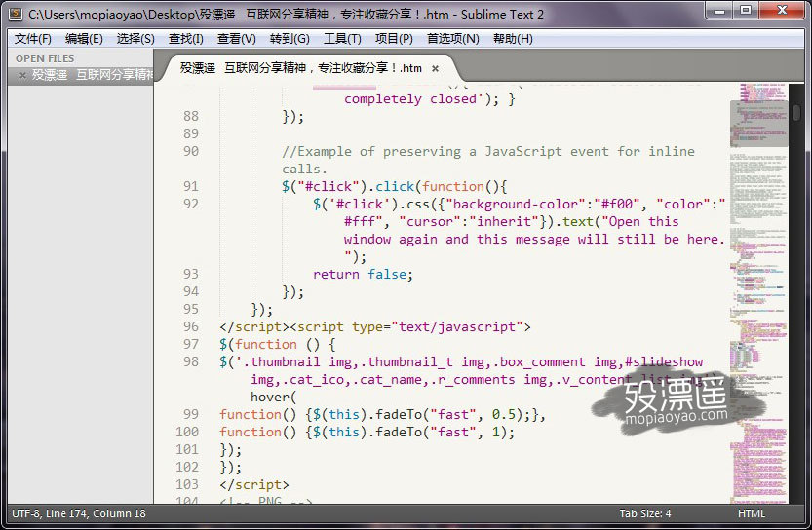The height and width of the screenshot is (530, 812).
Task: Click line number 93 in the gutter
Action: pos(191,274)
